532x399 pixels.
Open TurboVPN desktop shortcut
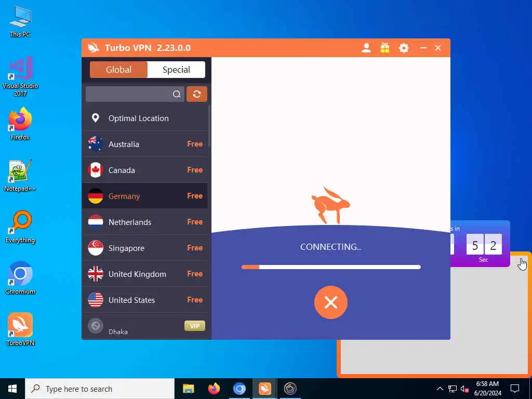point(20,329)
